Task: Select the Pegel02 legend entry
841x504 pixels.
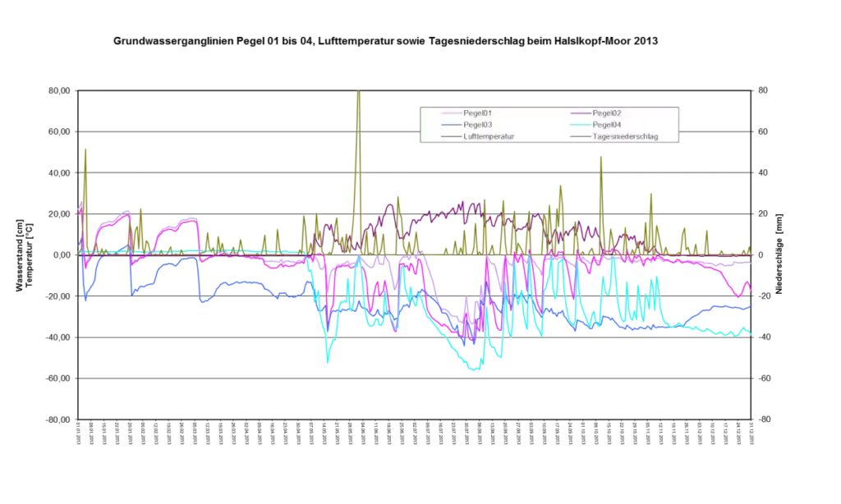Action: click(x=606, y=112)
